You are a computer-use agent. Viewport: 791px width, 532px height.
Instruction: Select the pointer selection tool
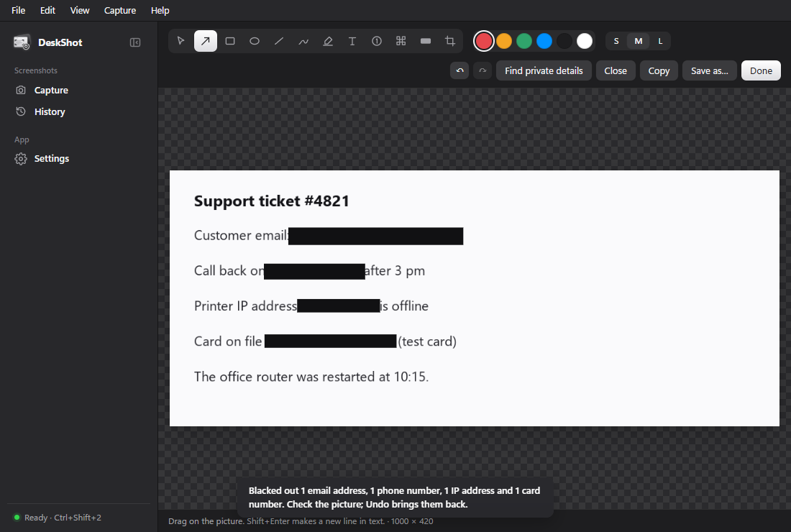coord(181,41)
